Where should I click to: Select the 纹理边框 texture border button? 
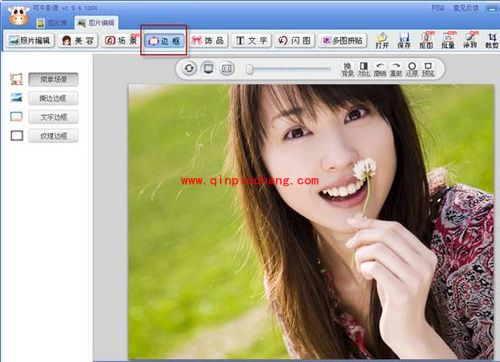point(53,136)
